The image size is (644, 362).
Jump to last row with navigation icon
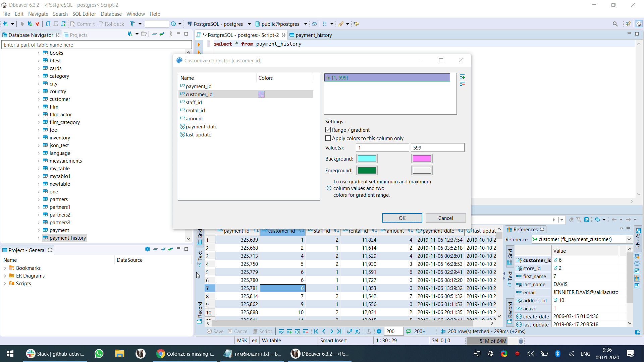click(339, 331)
